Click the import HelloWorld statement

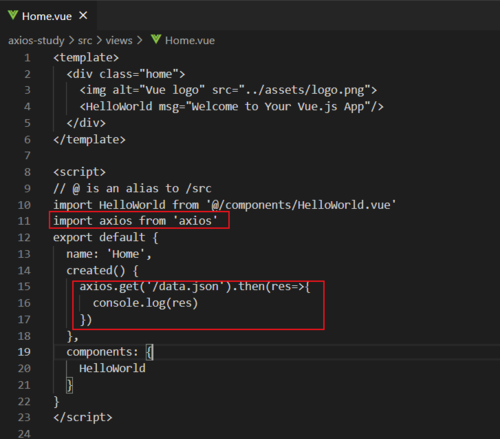(225, 205)
